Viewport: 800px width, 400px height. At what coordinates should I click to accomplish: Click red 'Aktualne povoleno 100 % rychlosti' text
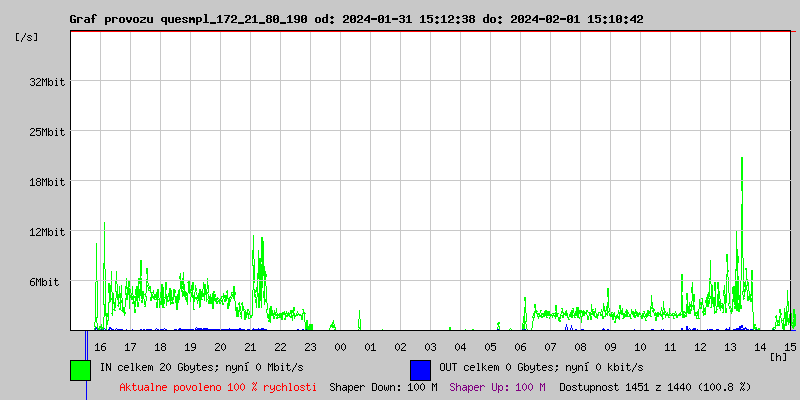pyautogui.click(x=218, y=387)
